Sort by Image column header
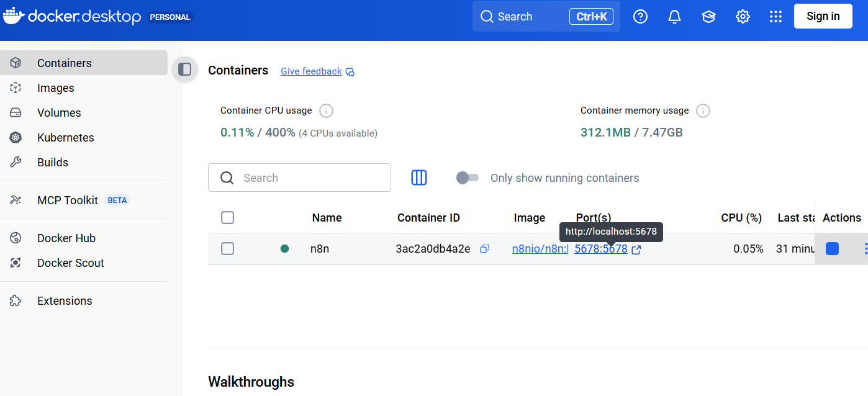This screenshot has height=396, width=868. 530,218
